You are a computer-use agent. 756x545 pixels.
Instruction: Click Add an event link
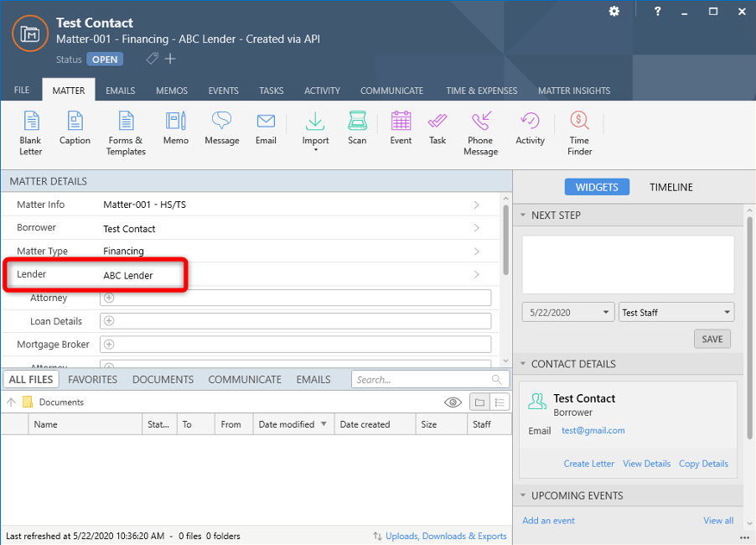coord(549,521)
